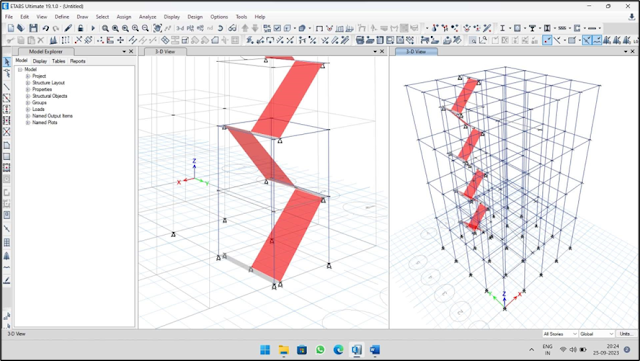Click the pencil Refresh/Edit icon

click(68, 28)
